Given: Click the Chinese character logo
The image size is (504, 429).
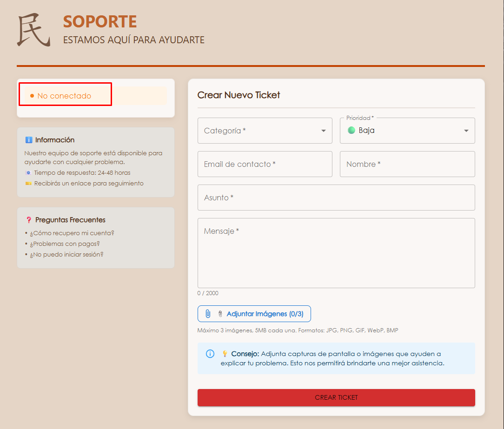Looking at the screenshot, I should 33,31.
